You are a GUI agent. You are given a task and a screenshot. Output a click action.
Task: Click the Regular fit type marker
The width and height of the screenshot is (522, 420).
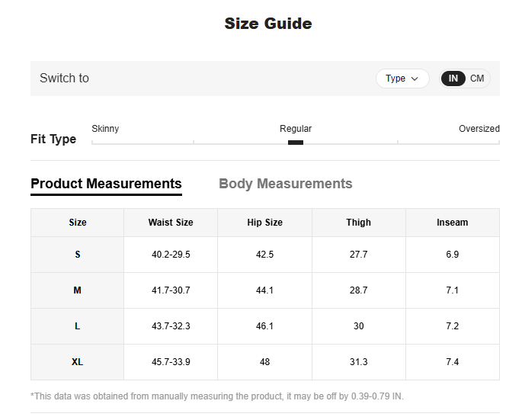click(x=296, y=142)
